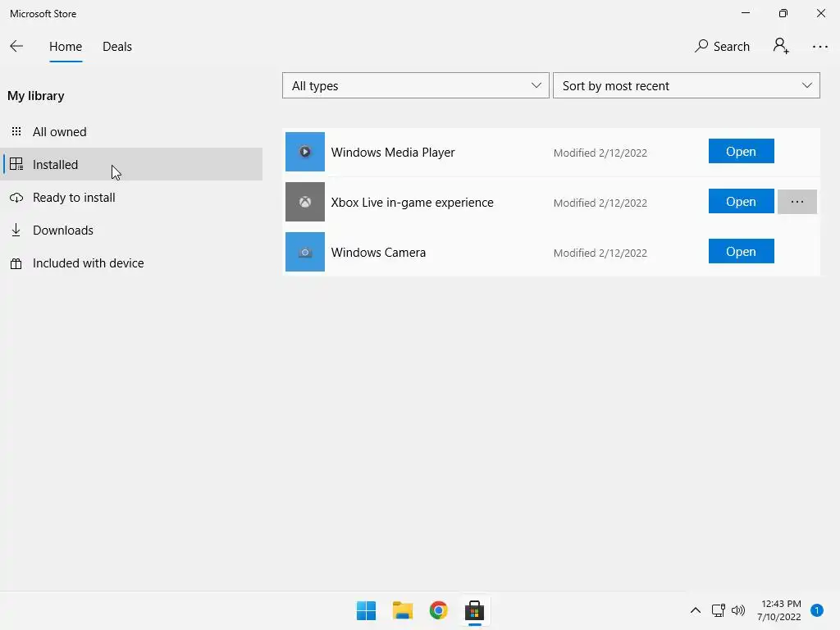This screenshot has height=630, width=840.
Task: Open more options for Xbox Live row
Action: tap(797, 202)
